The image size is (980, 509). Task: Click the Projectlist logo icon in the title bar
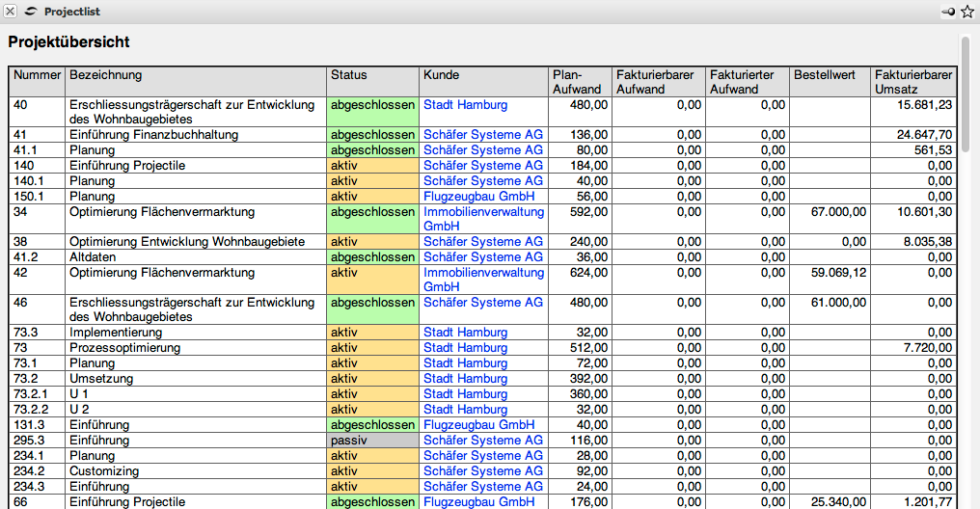click(x=31, y=12)
